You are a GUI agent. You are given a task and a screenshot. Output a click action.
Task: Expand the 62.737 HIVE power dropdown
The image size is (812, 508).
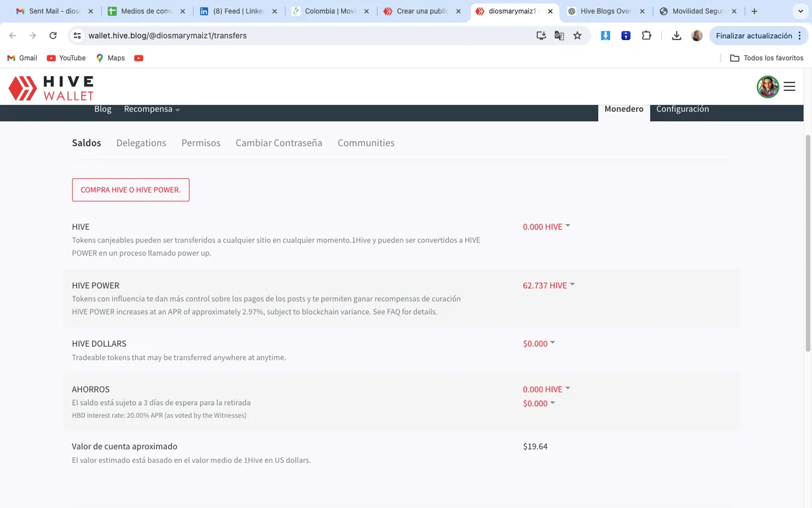click(549, 285)
